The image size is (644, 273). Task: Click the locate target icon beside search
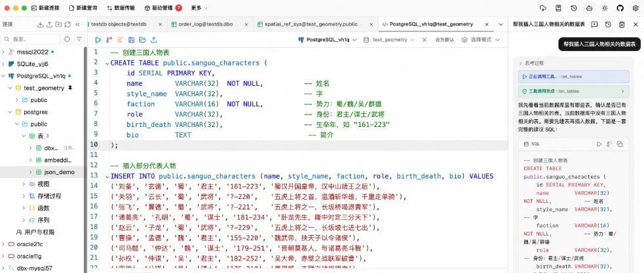[67, 39]
